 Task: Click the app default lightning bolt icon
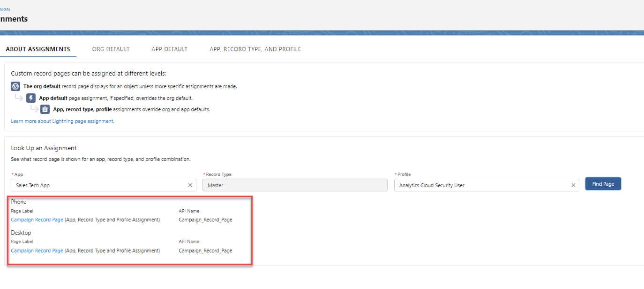pos(30,98)
